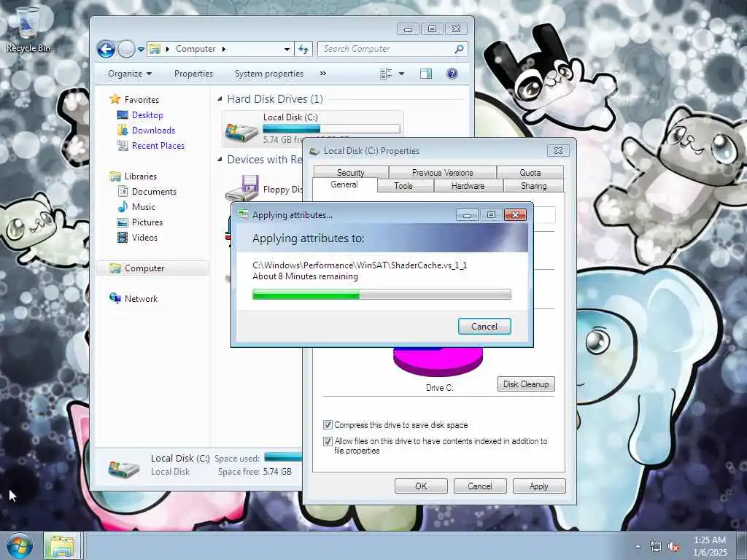Open Explorer help question mark icon
The width and height of the screenshot is (747, 560).
(x=452, y=74)
